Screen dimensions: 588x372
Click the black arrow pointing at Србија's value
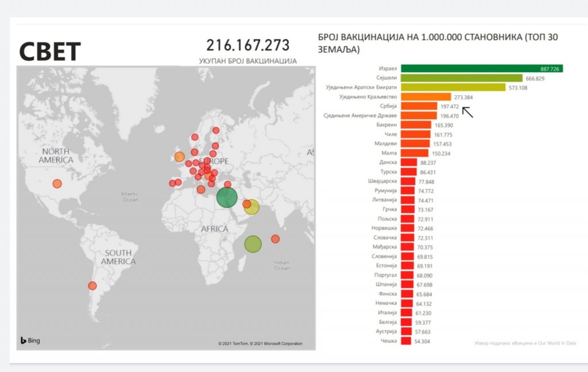[468, 112]
